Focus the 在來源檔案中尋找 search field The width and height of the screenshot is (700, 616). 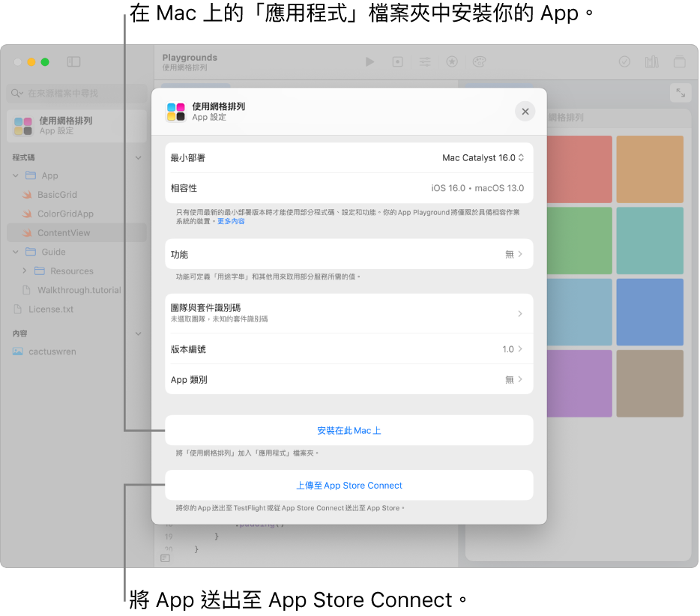pyautogui.click(x=76, y=93)
